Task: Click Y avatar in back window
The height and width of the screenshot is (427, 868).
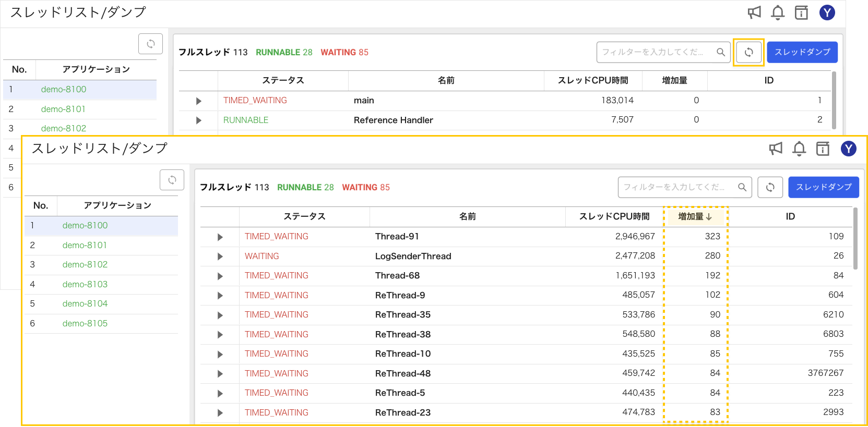Action: point(827,13)
